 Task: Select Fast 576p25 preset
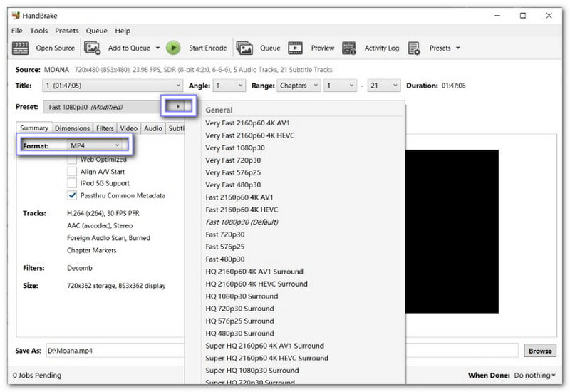(x=224, y=247)
